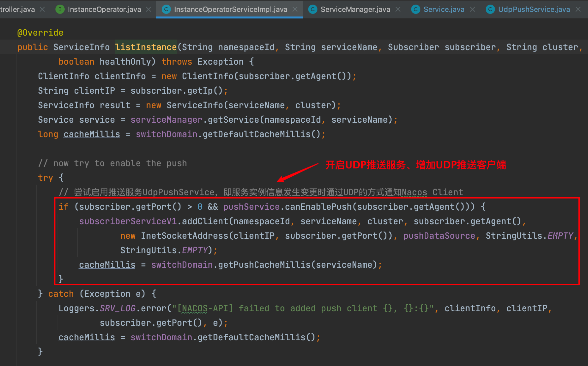Open the Service.java tab

click(444, 9)
